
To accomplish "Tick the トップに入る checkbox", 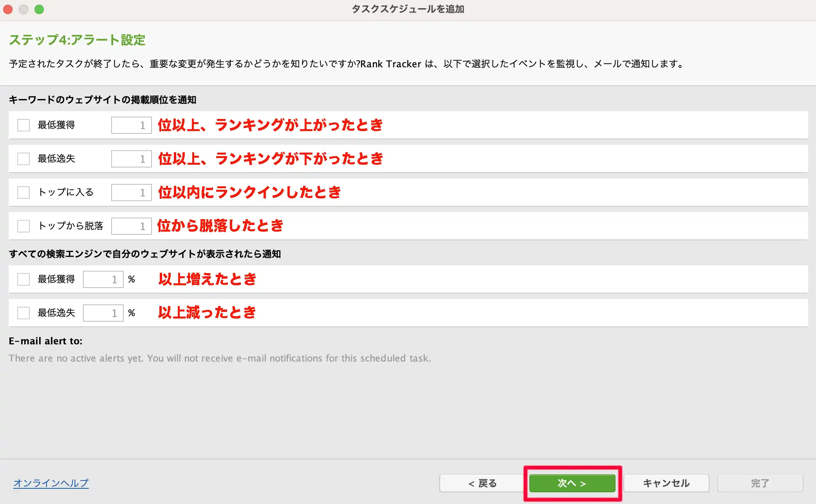I will (23, 193).
